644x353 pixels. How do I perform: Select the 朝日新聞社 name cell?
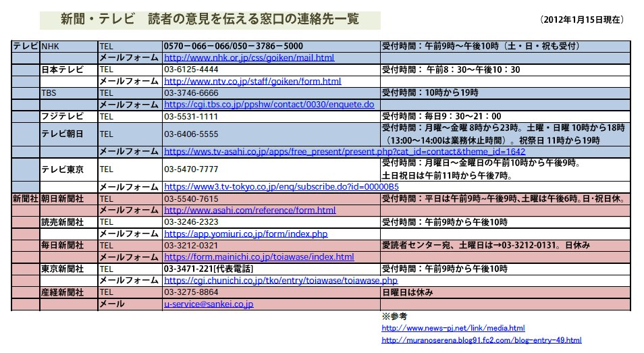click(x=69, y=199)
